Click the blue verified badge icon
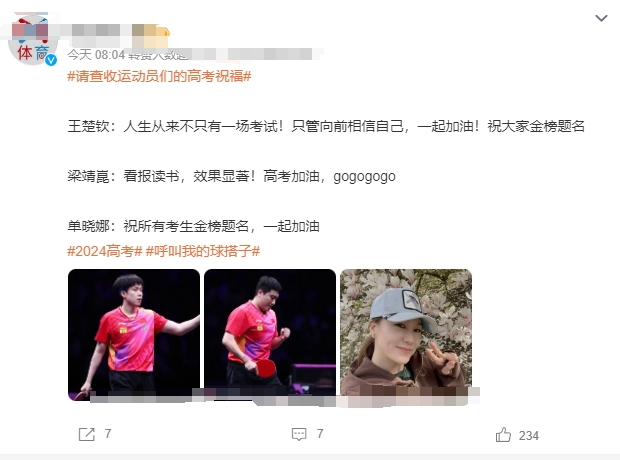Viewport: 620px width, 460px height. (x=51, y=60)
